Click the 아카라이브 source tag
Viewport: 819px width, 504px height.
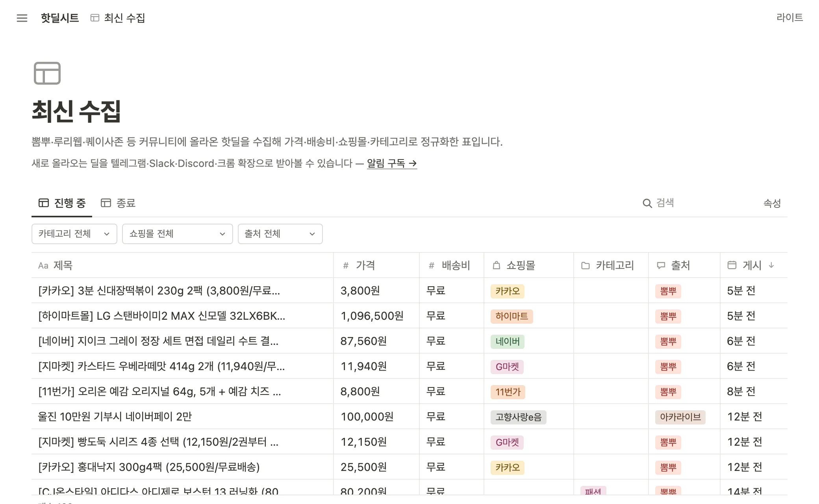point(680,417)
